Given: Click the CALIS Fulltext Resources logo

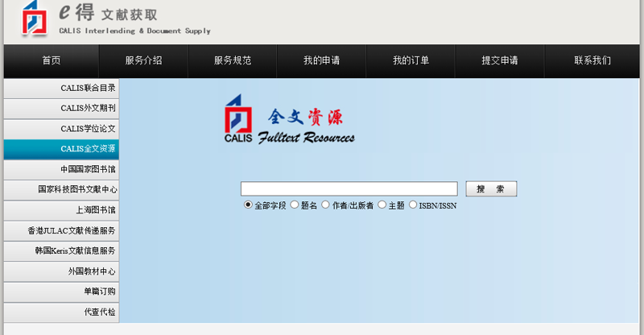Looking at the screenshot, I should tap(290, 120).
